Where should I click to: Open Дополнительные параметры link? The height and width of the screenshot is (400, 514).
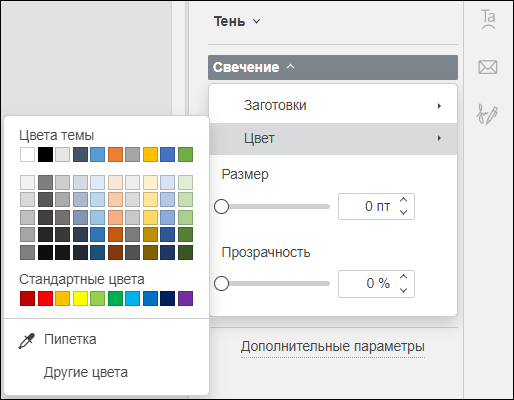(333, 347)
